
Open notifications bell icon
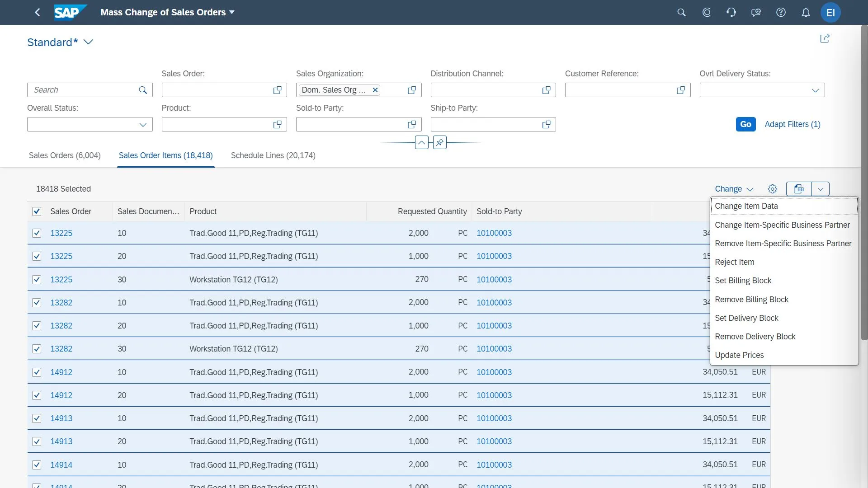[x=806, y=12]
